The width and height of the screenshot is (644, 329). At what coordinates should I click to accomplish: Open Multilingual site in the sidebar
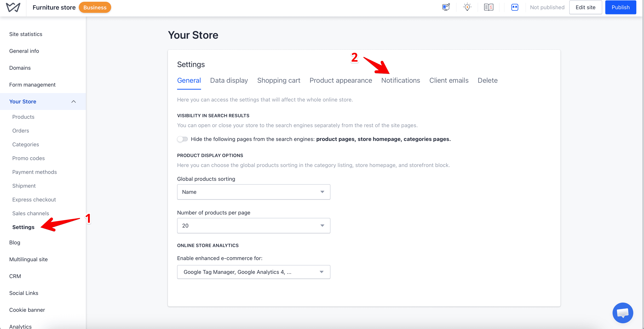[29, 259]
